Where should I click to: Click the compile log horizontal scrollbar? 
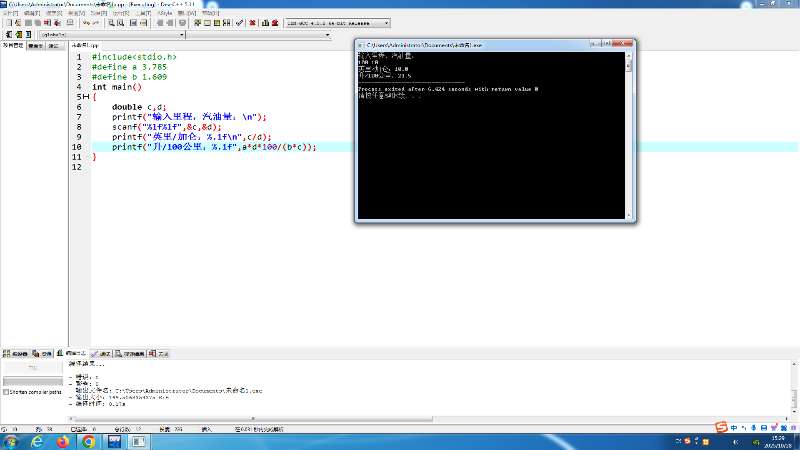(253, 419)
